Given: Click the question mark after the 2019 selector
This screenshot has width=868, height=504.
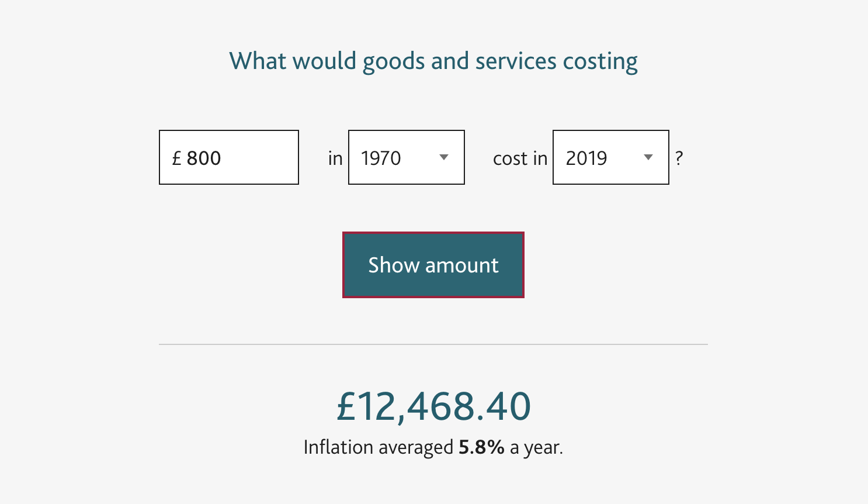Looking at the screenshot, I should pos(679,158).
